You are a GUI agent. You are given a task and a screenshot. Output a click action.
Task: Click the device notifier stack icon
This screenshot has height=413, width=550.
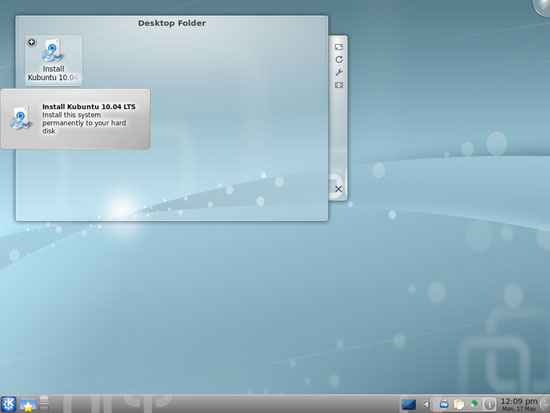point(44,404)
